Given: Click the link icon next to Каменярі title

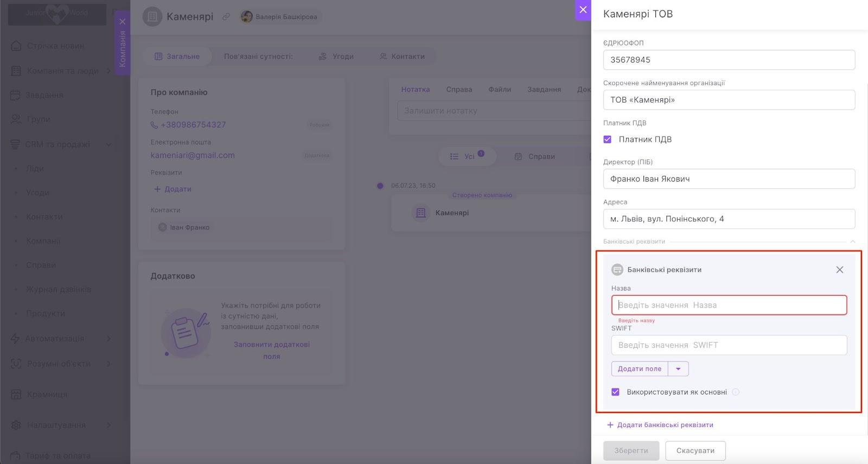Looking at the screenshot, I should [226, 17].
